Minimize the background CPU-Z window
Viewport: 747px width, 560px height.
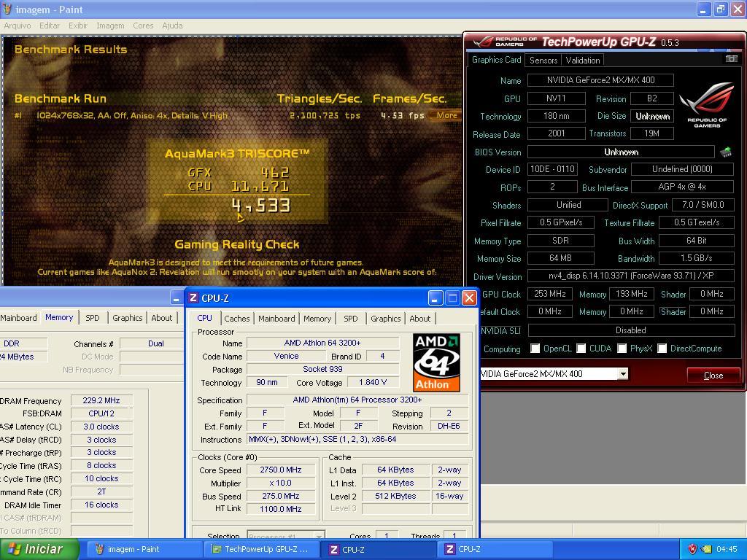click(x=177, y=298)
